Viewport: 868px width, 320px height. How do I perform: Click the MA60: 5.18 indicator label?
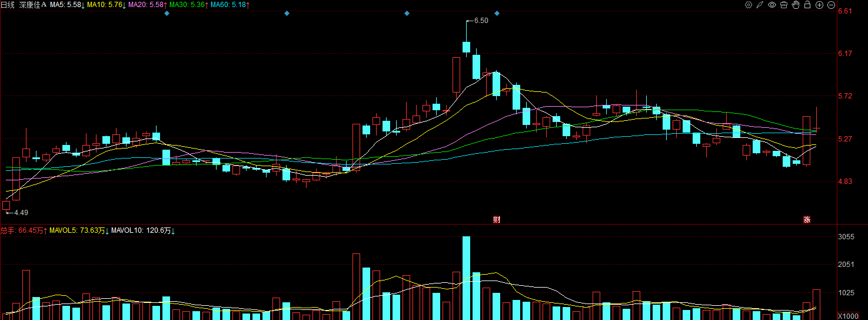[230, 5]
